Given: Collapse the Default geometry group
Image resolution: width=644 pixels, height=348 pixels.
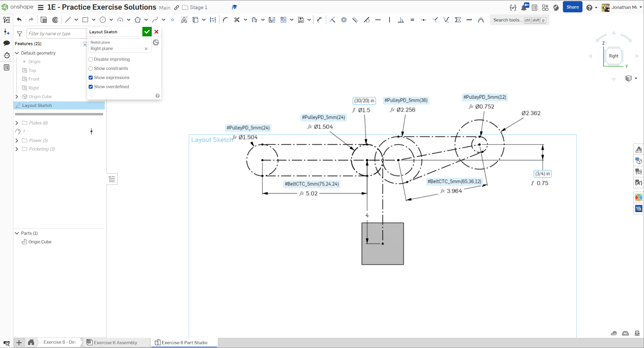Looking at the screenshot, I should pyautogui.click(x=17, y=53).
